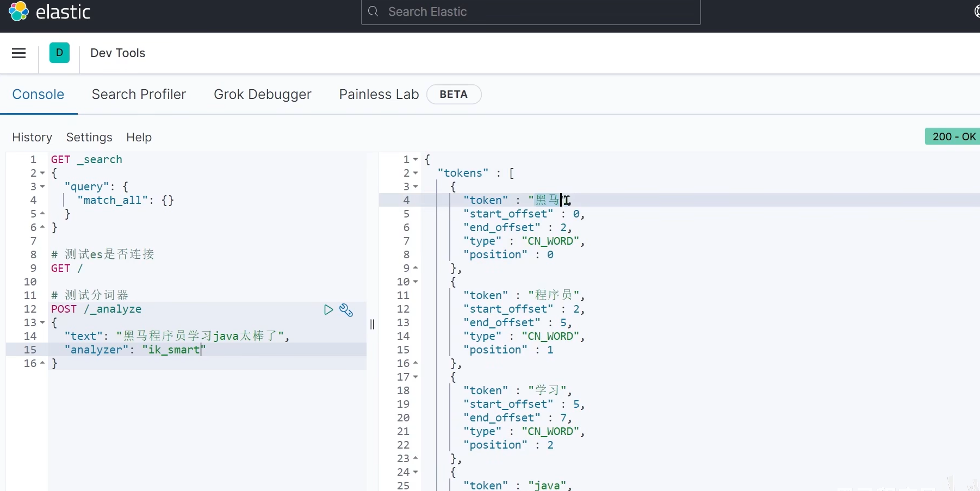
Task: Click "type" : "CN_WORD" on response line 7
Action: click(524, 241)
